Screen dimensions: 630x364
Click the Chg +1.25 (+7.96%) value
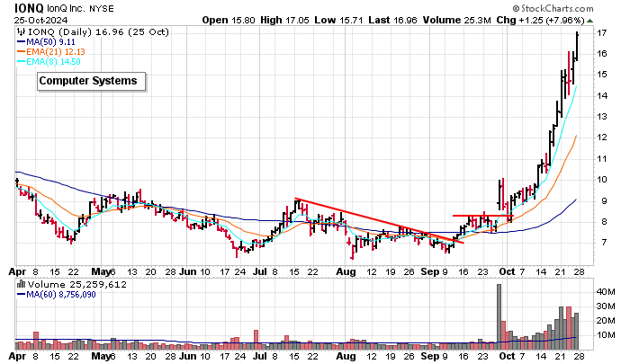tap(540, 20)
